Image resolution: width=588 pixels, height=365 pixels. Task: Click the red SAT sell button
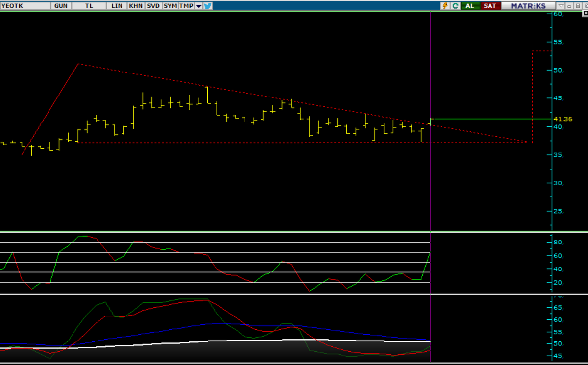tap(490, 6)
